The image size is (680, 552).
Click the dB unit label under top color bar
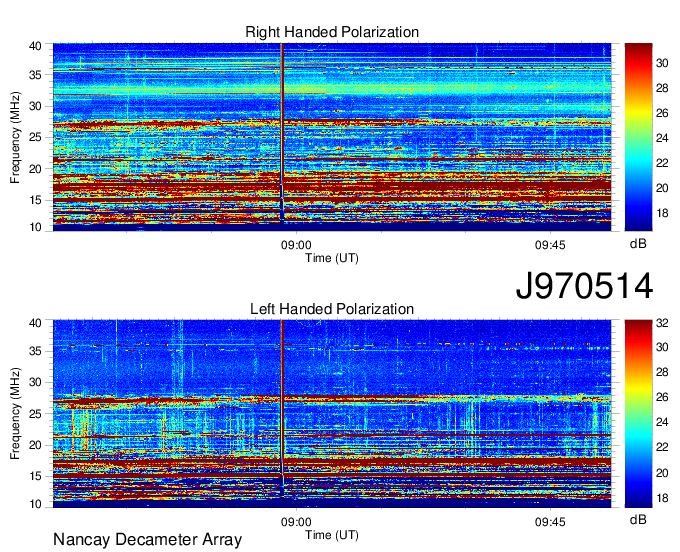point(638,244)
